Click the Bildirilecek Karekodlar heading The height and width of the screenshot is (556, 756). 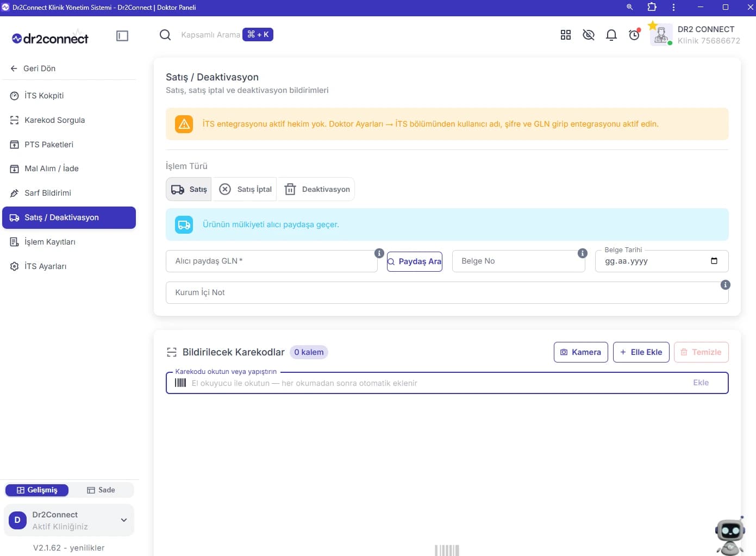point(234,352)
